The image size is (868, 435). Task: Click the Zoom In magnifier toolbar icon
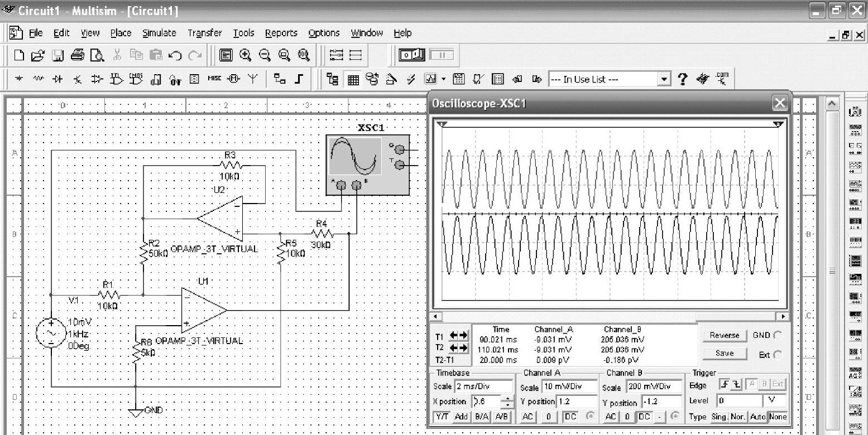(245, 55)
